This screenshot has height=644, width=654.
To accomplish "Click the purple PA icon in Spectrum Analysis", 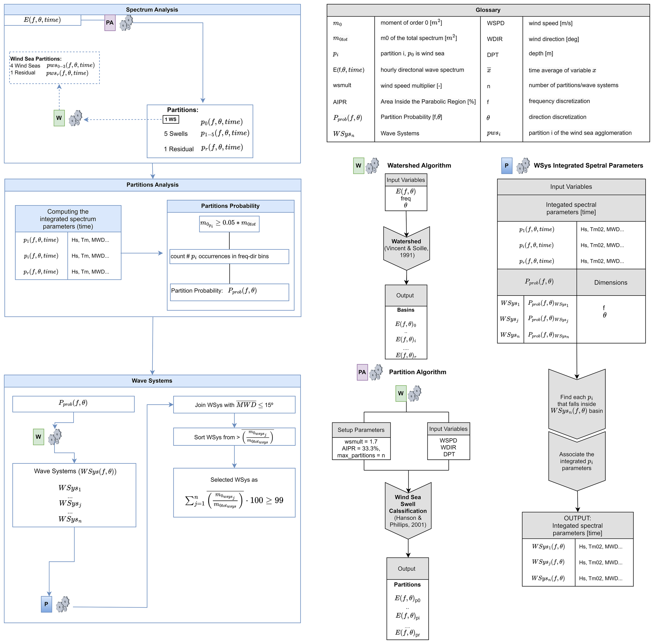I will (x=110, y=23).
